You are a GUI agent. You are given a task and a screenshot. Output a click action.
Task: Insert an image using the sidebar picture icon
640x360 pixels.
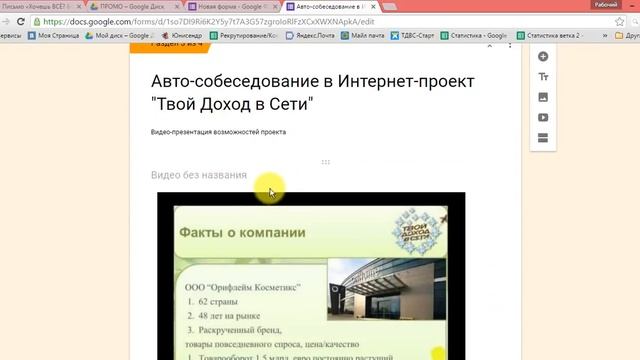[x=543, y=97]
